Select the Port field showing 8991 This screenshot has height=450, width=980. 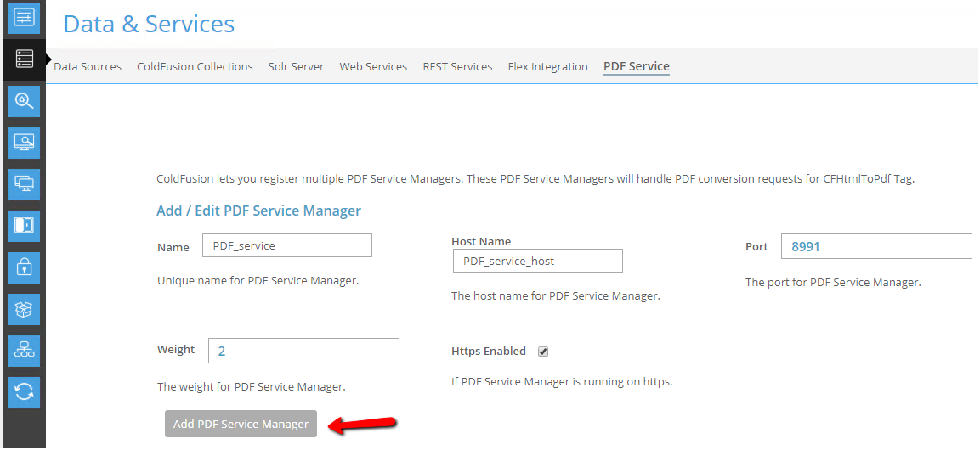(x=877, y=246)
